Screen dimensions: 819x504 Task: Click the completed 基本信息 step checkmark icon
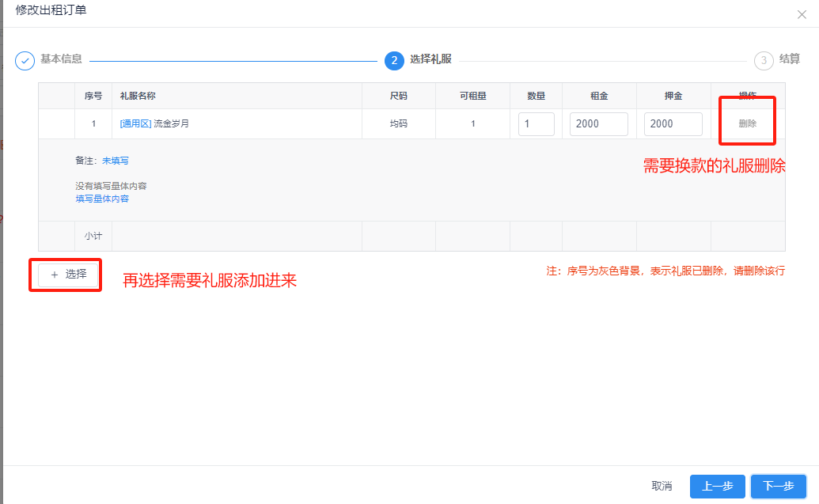(x=25, y=60)
